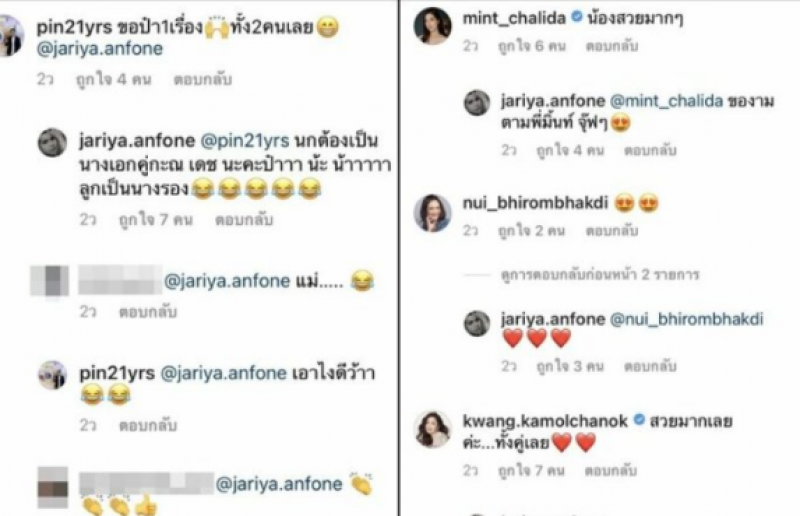Click the verified badge next to mint_chalida
Screen dimensions: 800x516
tap(577, 17)
